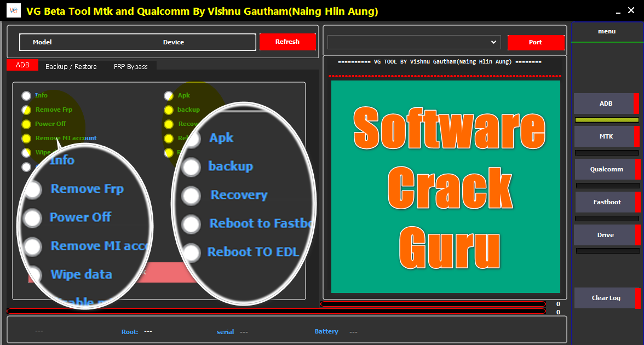Switch to the Backup / Restore tab

[x=71, y=66]
